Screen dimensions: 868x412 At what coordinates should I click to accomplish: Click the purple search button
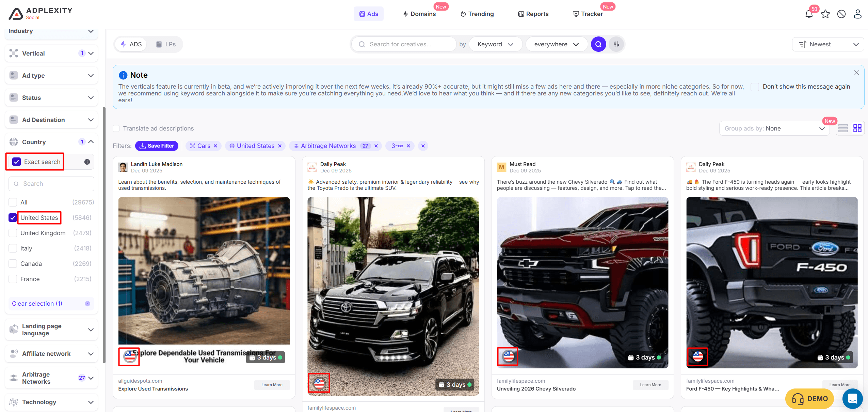[598, 44]
